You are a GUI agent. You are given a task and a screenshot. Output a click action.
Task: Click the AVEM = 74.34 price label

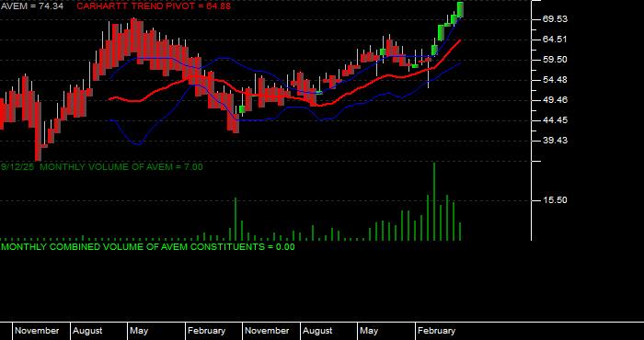[x=32, y=6]
